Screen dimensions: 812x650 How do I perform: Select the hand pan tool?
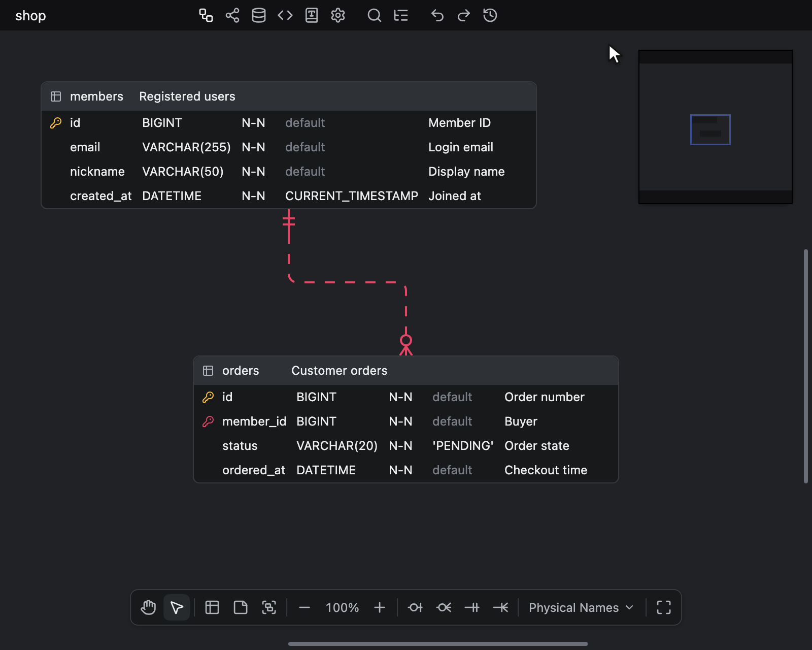[148, 607]
